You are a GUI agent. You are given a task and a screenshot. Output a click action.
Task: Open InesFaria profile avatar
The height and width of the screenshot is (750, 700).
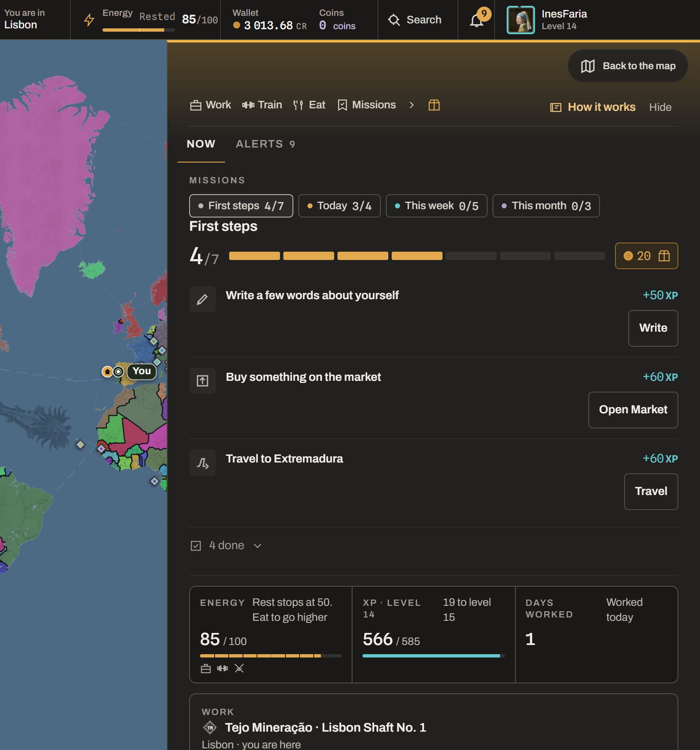520,20
